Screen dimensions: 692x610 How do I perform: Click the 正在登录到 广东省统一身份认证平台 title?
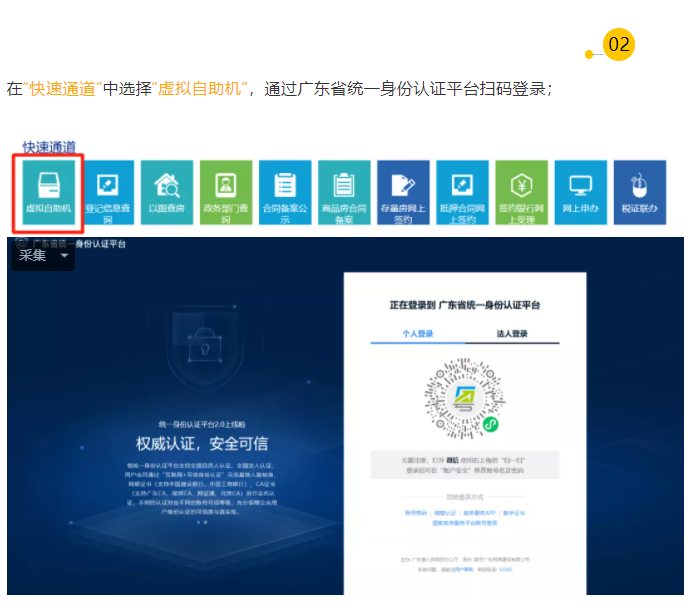pos(465,305)
